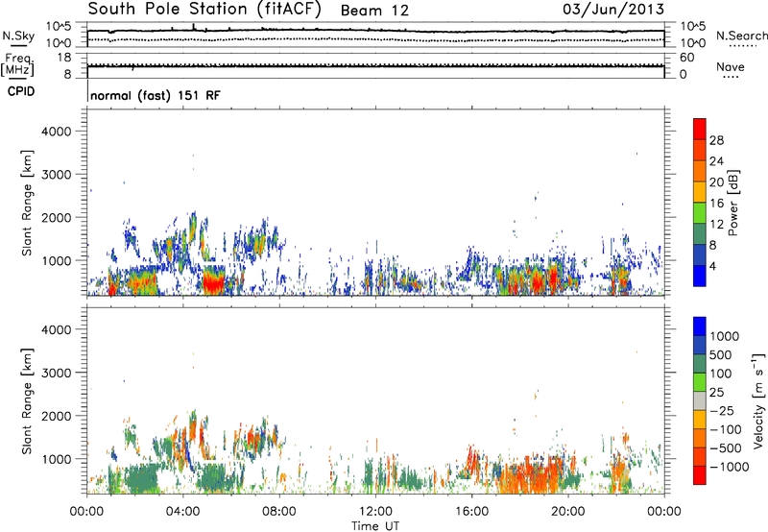
Task: Click the 28 tick on Power colorbar
Action: pos(716,140)
